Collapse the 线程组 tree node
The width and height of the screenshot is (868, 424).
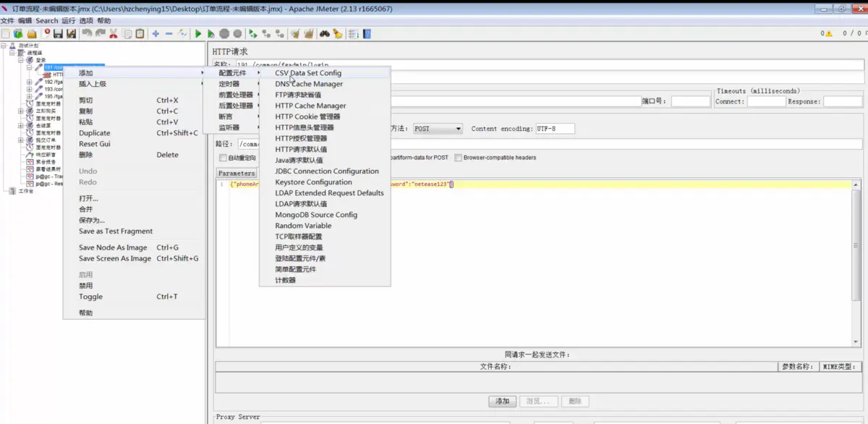coord(12,53)
